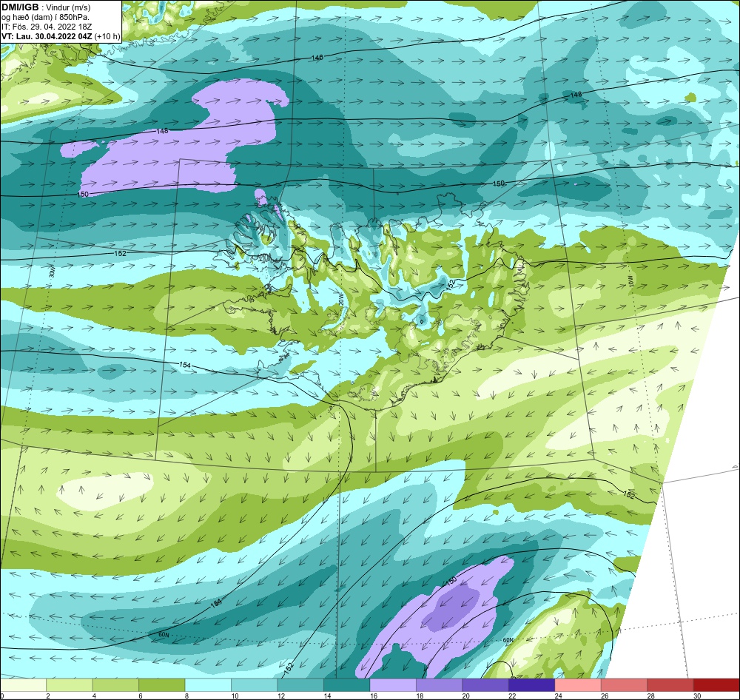The width and height of the screenshot is (740, 700).
Task: Select the "12" tick label on color scale
Action: (280, 696)
